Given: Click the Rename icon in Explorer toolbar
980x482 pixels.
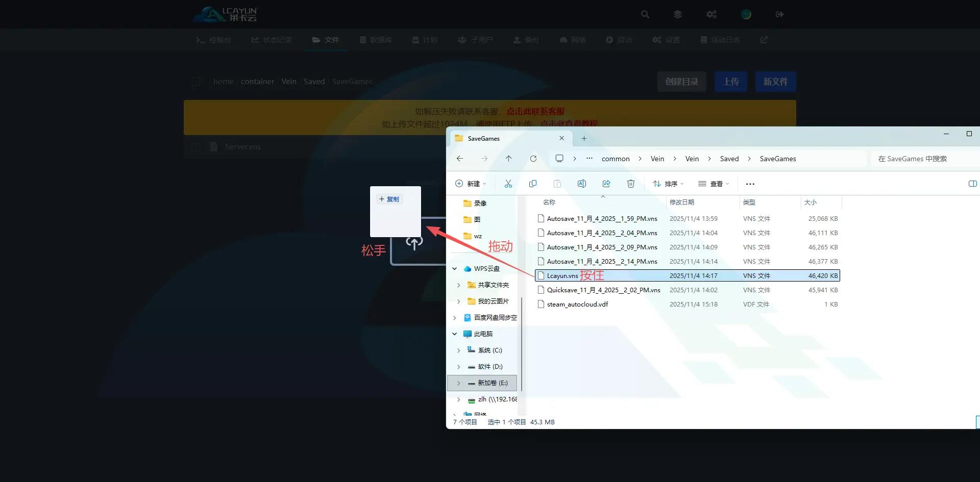Looking at the screenshot, I should pyautogui.click(x=581, y=184).
